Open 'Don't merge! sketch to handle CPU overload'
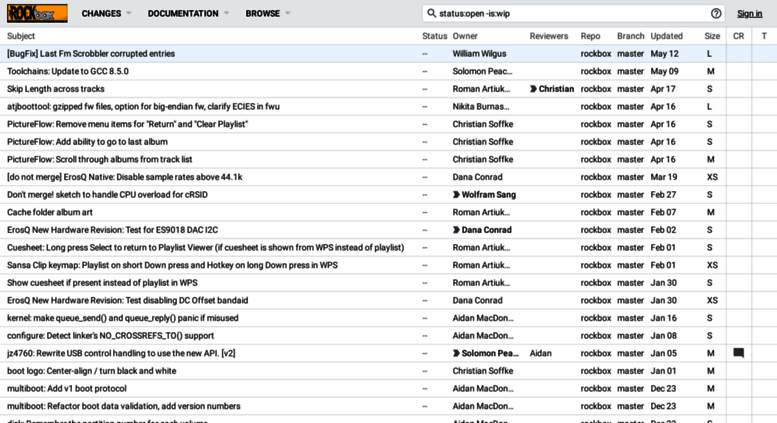This screenshot has height=423, width=777. pyautogui.click(x=107, y=195)
